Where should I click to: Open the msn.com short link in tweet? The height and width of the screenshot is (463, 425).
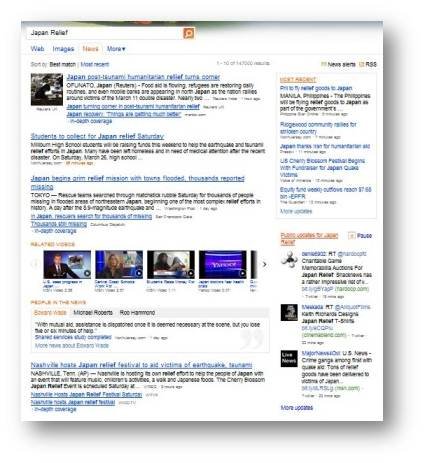[x=318, y=388]
